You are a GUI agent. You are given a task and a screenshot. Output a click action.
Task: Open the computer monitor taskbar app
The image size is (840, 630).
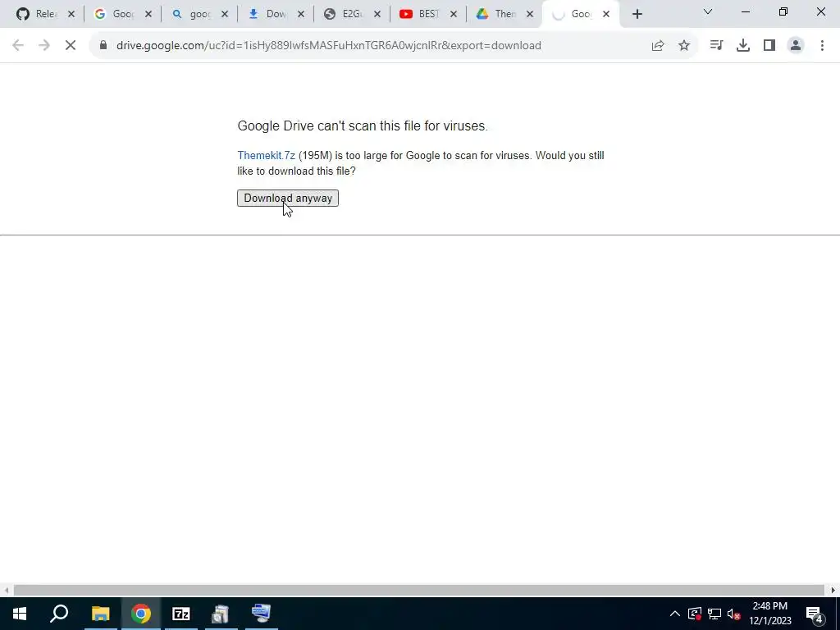[x=262, y=614]
